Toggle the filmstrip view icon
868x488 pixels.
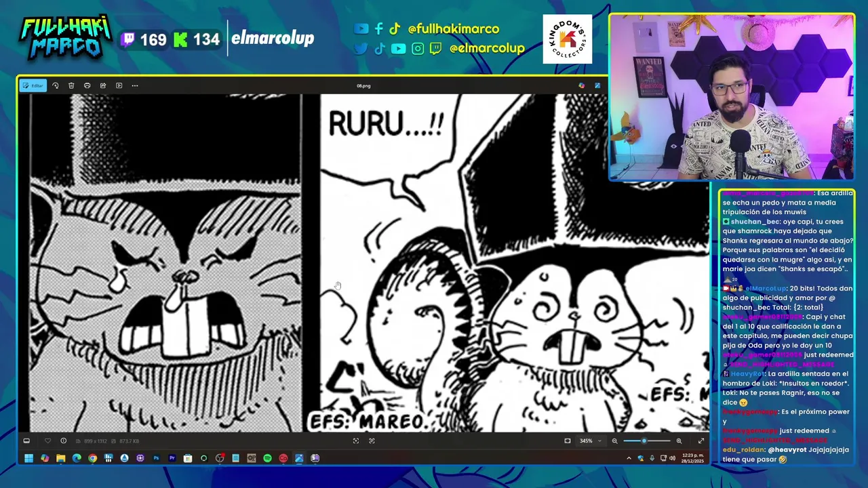tap(26, 441)
